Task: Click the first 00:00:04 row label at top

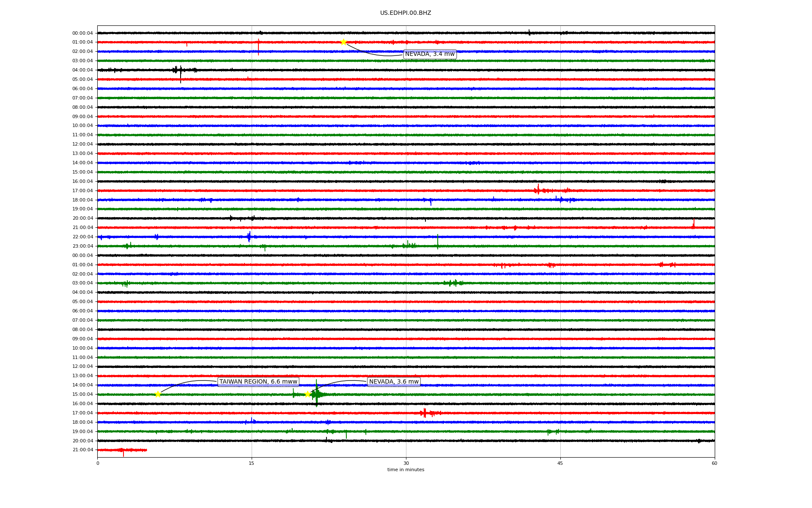Action: pyautogui.click(x=82, y=33)
